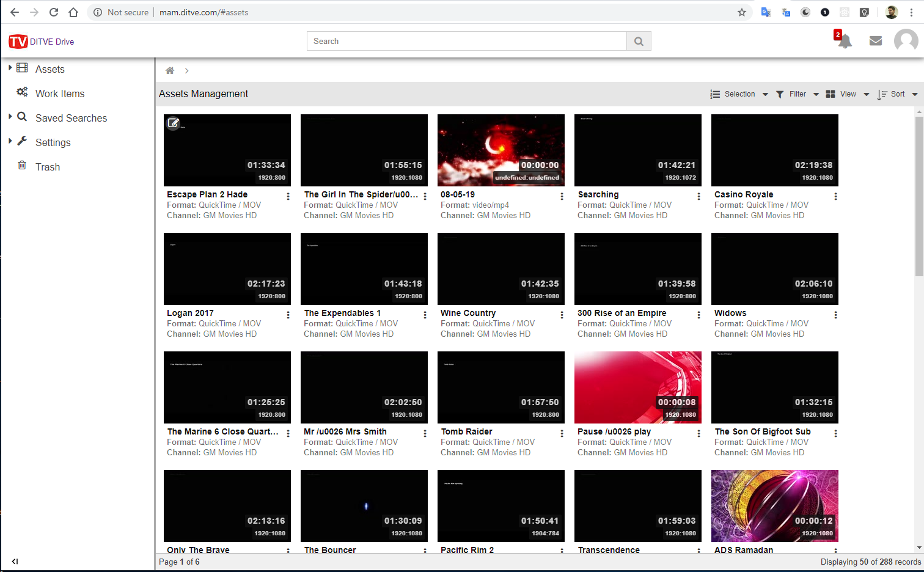The height and width of the screenshot is (572, 924).
Task: Open options menu for 08-05-19
Action: [562, 196]
